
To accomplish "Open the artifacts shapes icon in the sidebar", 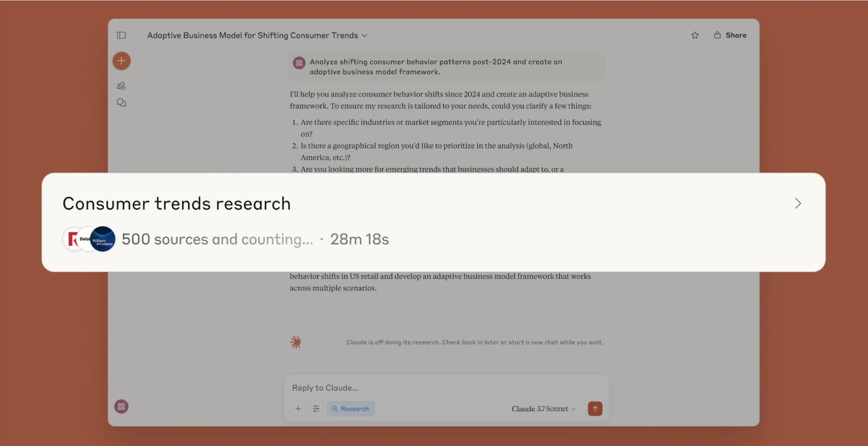I will [x=121, y=85].
